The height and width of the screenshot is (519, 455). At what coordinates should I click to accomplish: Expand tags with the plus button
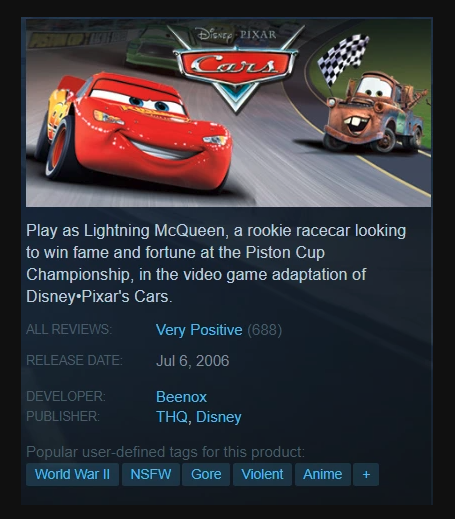[x=366, y=474]
